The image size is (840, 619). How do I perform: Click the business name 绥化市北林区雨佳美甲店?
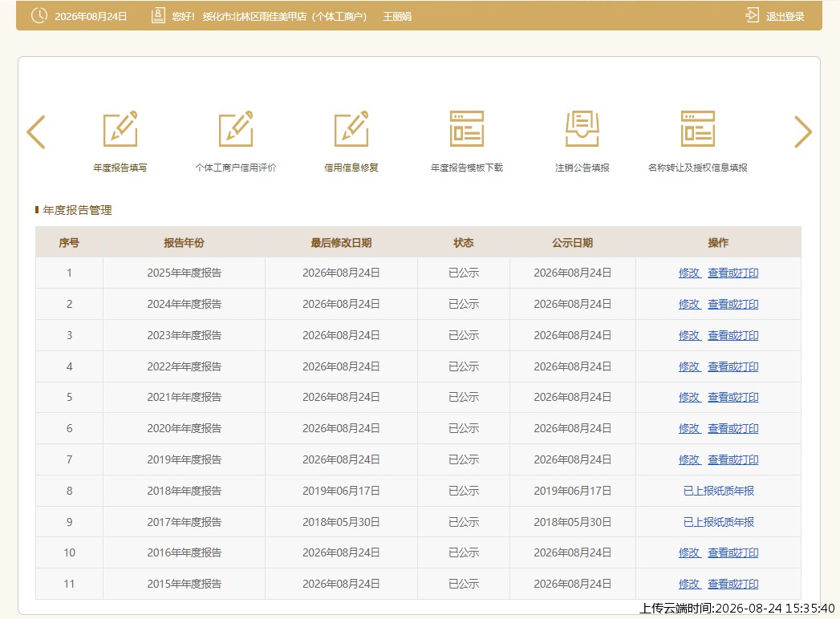point(254,17)
